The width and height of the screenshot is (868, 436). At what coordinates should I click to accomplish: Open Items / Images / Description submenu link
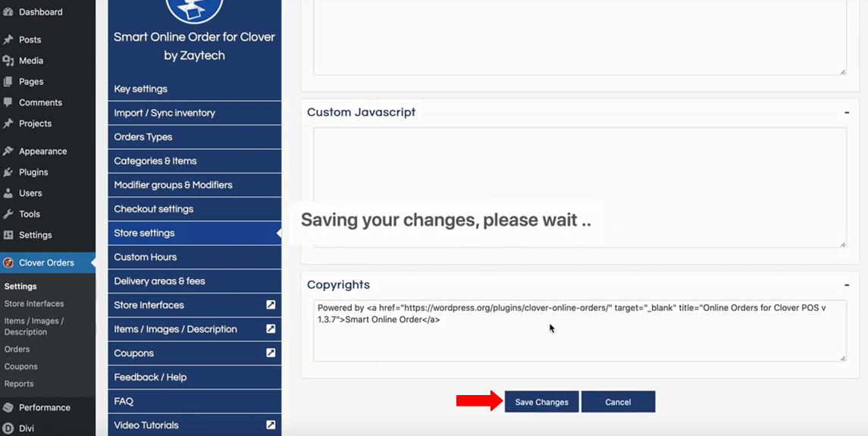tap(34, 326)
